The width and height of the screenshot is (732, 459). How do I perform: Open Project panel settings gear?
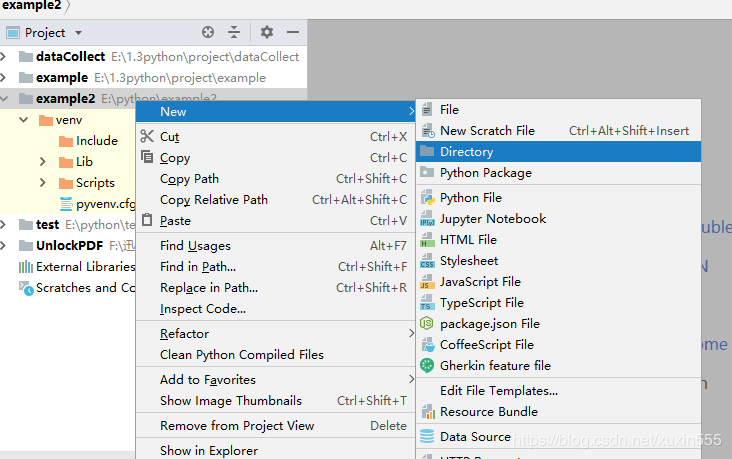pos(267,33)
